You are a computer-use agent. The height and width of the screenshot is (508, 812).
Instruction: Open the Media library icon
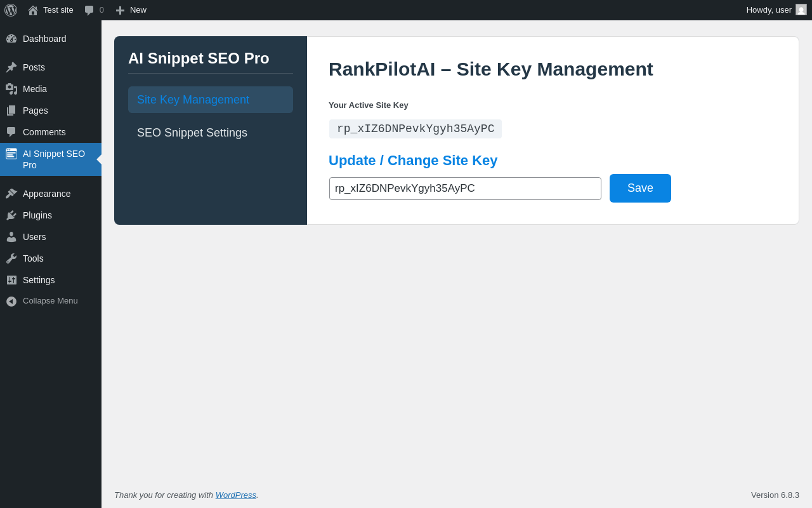tap(11, 89)
